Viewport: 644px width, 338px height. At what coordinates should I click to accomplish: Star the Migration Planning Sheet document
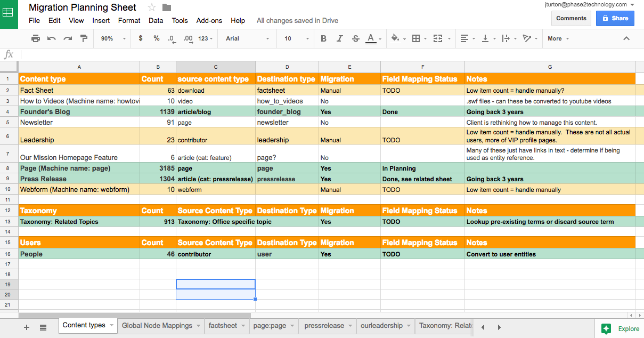(x=152, y=7)
